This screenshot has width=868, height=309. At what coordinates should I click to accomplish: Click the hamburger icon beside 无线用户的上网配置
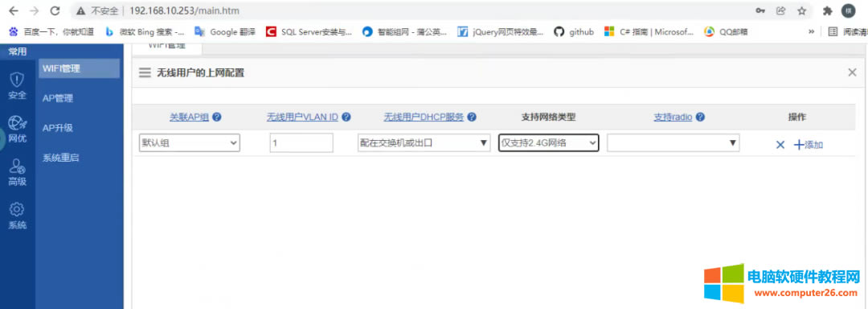pyautogui.click(x=145, y=72)
